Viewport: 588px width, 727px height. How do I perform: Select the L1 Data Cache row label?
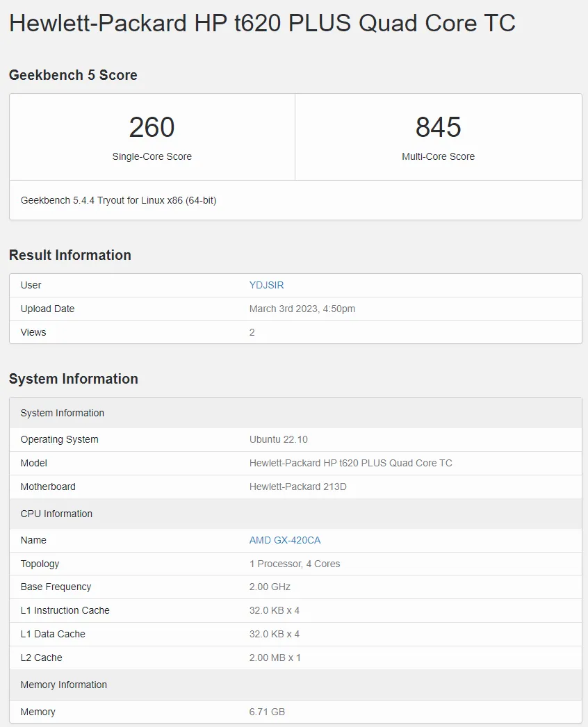tap(53, 634)
